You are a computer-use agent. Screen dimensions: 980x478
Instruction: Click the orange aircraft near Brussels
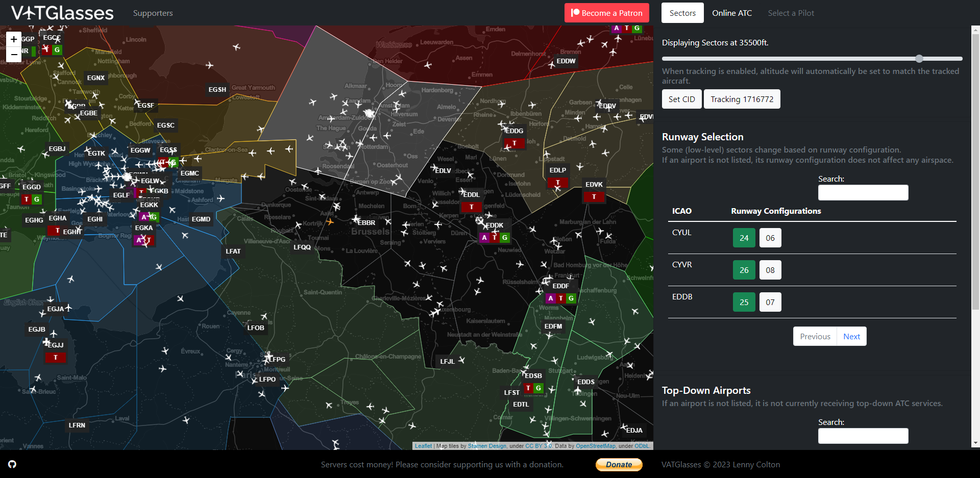click(x=330, y=221)
